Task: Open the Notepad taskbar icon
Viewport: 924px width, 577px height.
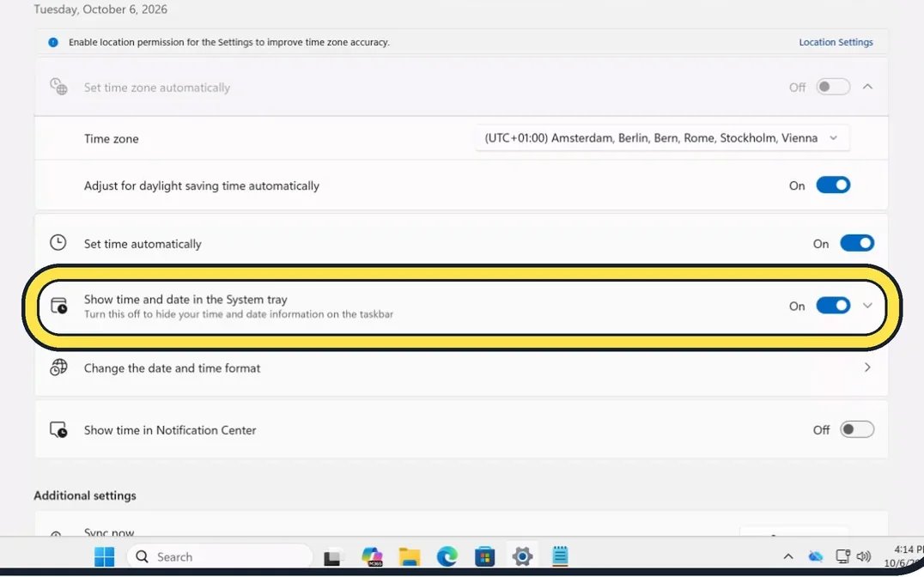Action: coord(560,556)
